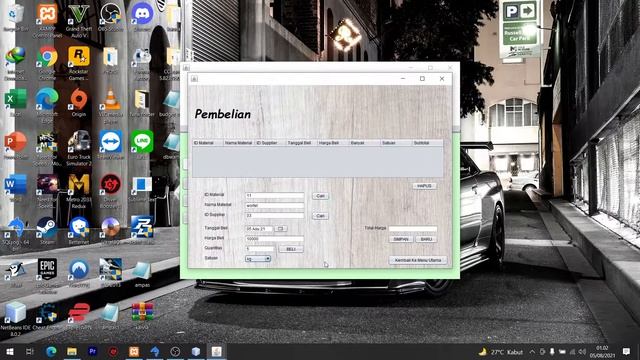Open Task View in the taskbar

30,351
